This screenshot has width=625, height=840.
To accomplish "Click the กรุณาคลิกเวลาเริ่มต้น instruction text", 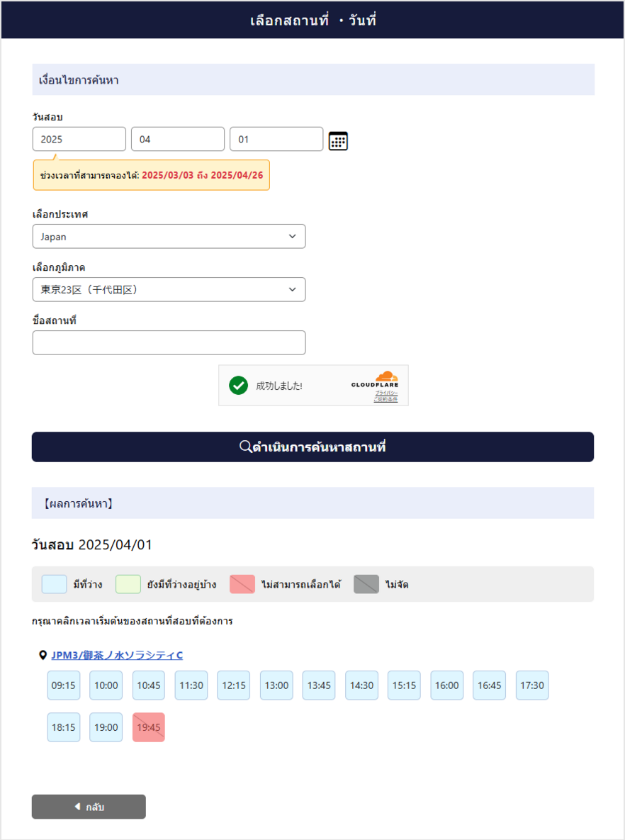I will point(133,622).
